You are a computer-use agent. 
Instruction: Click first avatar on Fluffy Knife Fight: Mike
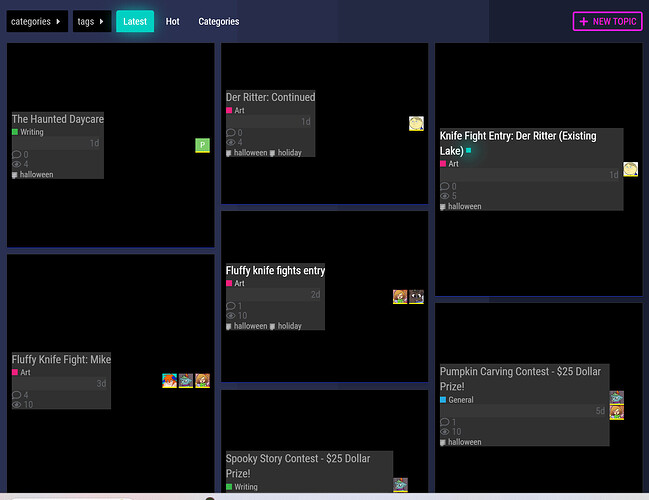click(x=169, y=381)
